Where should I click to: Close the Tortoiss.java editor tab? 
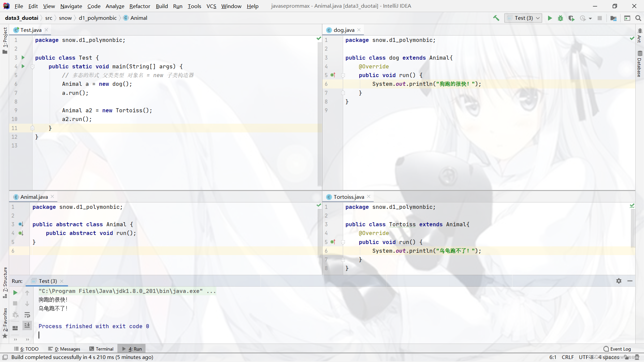pos(369,197)
